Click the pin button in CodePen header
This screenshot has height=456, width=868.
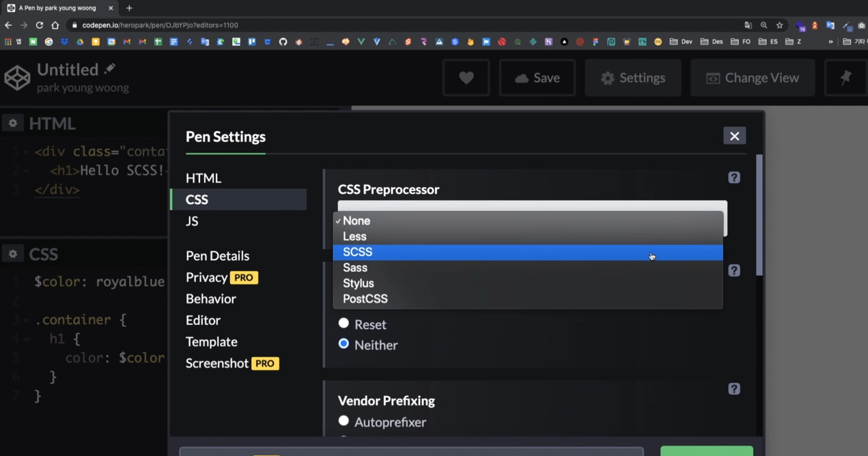(845, 78)
